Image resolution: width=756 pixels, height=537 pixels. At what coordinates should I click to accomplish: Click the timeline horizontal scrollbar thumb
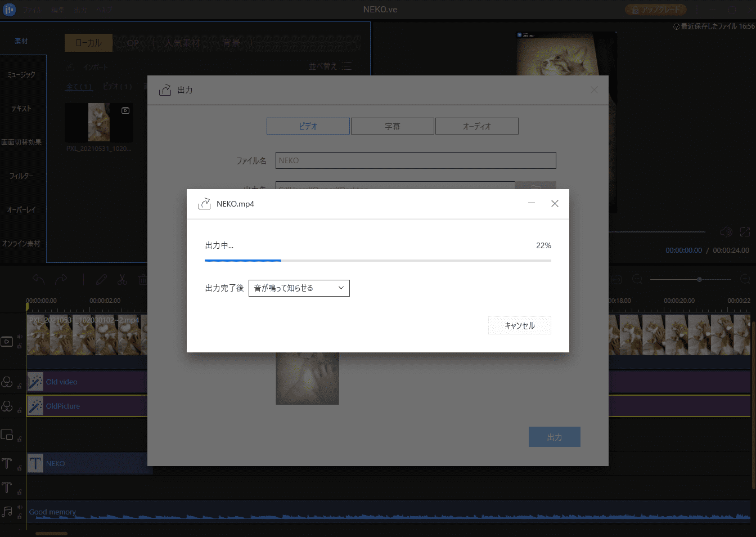tap(51, 533)
